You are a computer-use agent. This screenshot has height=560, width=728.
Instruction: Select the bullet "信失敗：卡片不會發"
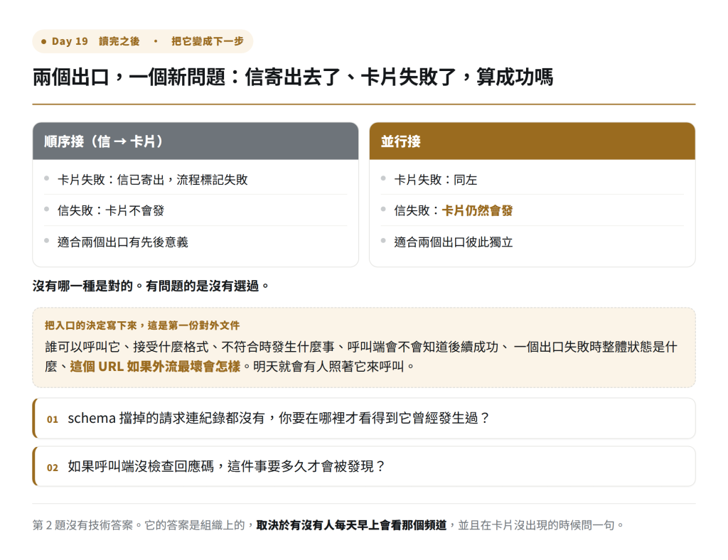pyautogui.click(x=111, y=210)
